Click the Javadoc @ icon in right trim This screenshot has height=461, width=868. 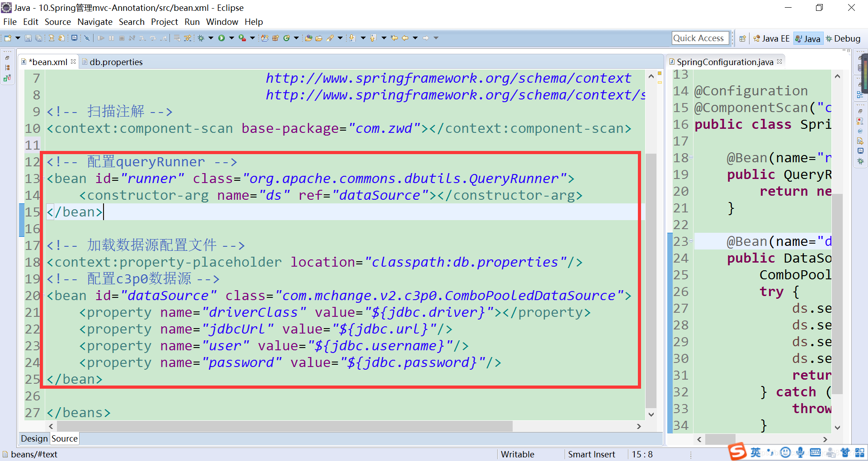[x=860, y=131]
